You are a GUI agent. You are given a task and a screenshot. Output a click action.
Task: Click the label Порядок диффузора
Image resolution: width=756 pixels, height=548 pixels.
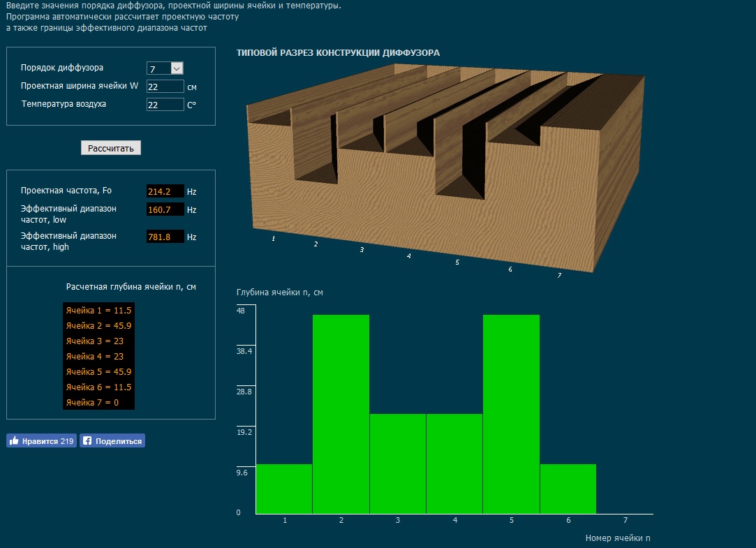61,68
